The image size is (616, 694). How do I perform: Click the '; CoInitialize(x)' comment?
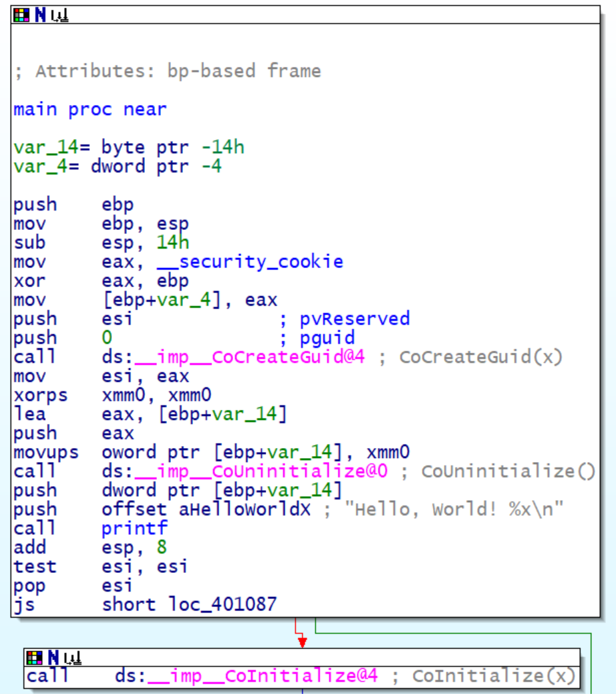click(484, 677)
